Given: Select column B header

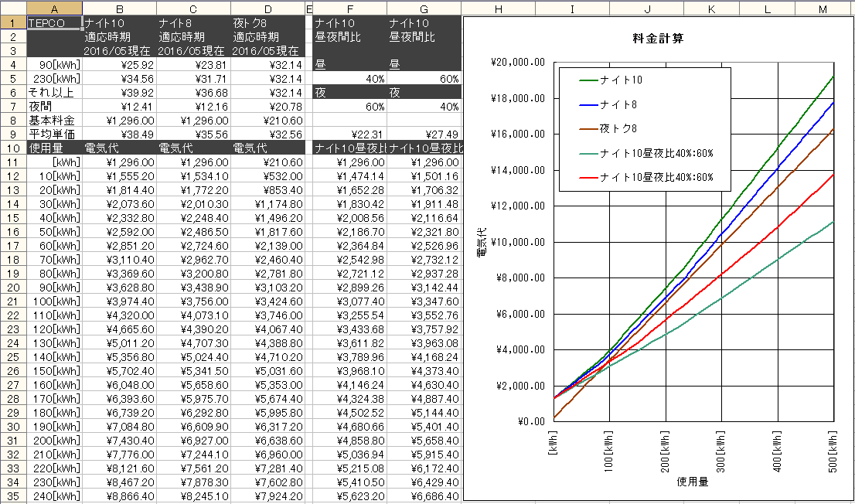Looking at the screenshot, I should coord(119,9).
